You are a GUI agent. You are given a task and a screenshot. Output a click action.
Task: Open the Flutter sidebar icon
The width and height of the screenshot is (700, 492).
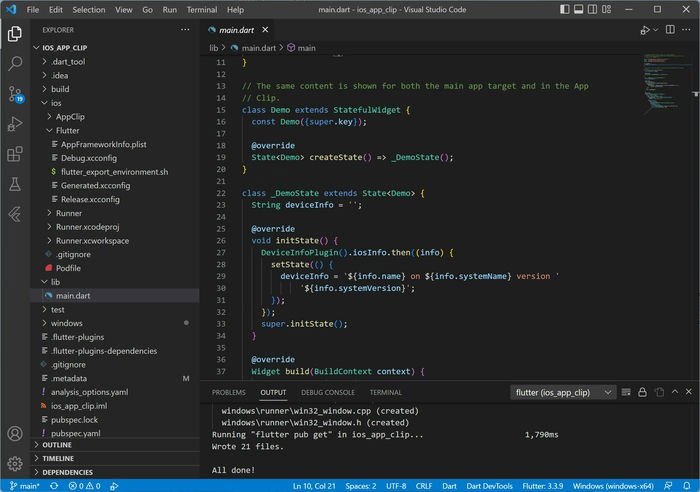pyautogui.click(x=15, y=214)
